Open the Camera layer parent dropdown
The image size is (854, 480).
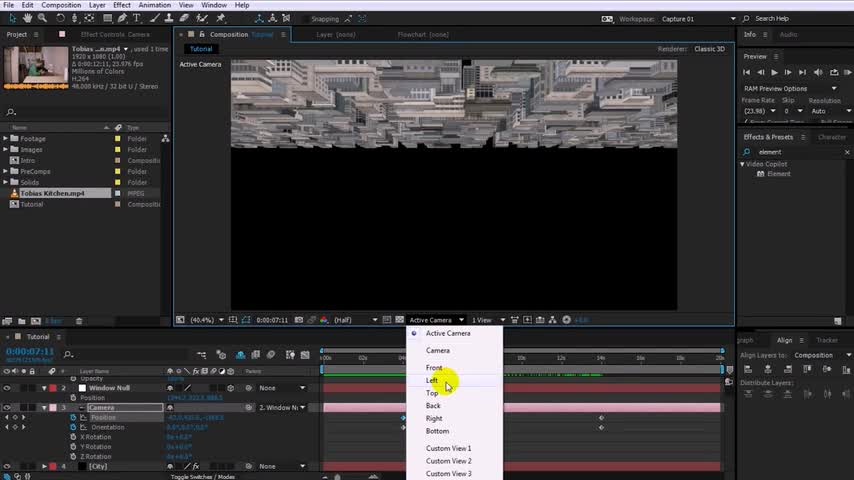point(282,408)
